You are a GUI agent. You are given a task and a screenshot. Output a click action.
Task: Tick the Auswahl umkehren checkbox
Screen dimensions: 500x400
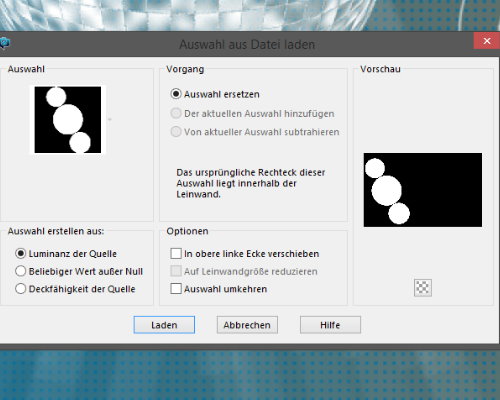coord(176,289)
